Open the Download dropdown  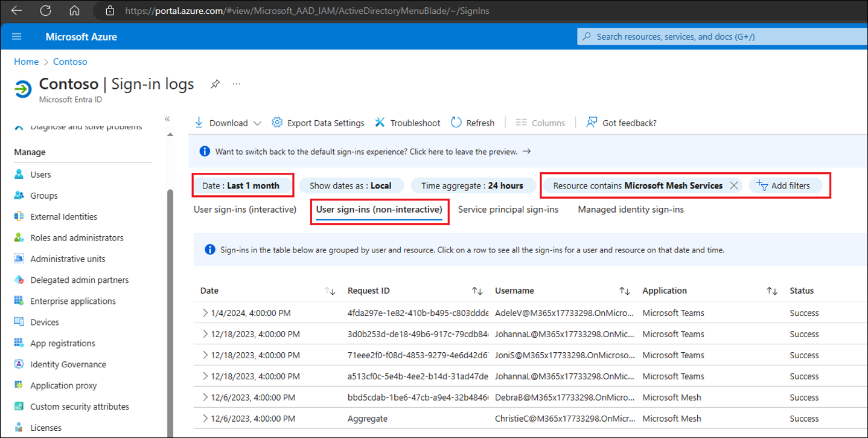click(x=258, y=123)
